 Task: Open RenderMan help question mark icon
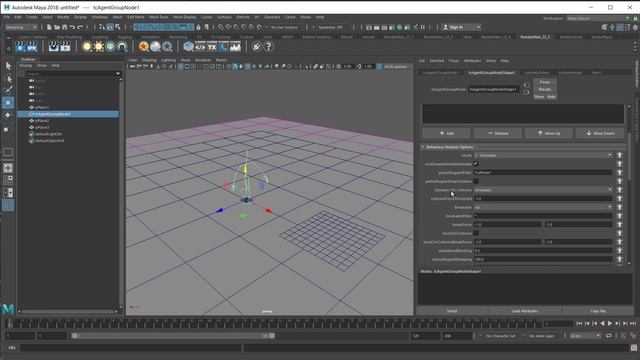tap(269, 47)
